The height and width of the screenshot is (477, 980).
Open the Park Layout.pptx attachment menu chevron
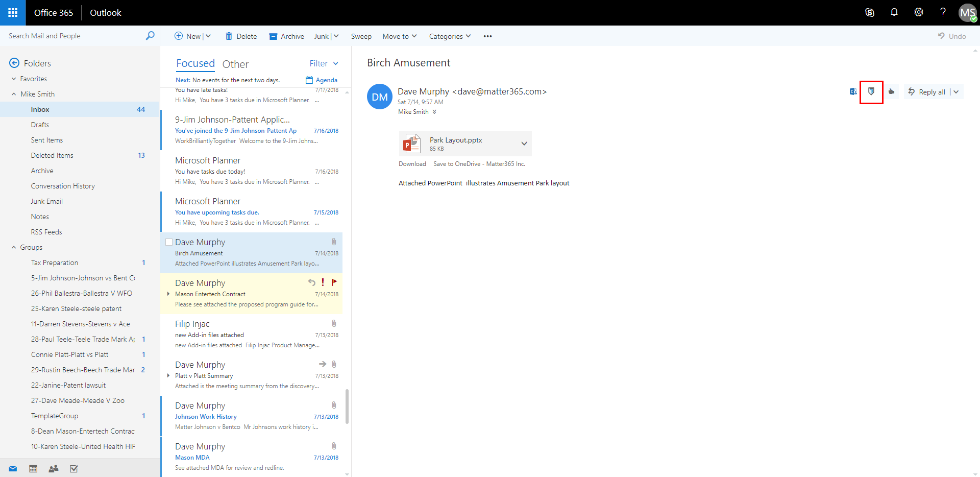[524, 144]
